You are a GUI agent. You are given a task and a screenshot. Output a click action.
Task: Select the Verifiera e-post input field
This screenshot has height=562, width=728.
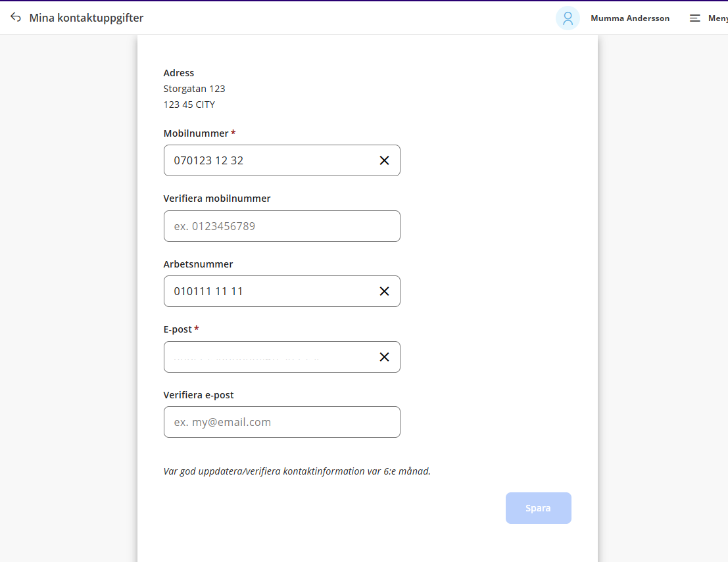pos(281,422)
